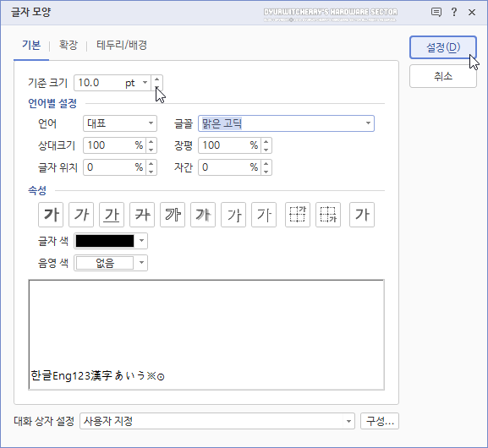
Task: Click the 기준 크기 value field 10.0
Action: (x=98, y=83)
